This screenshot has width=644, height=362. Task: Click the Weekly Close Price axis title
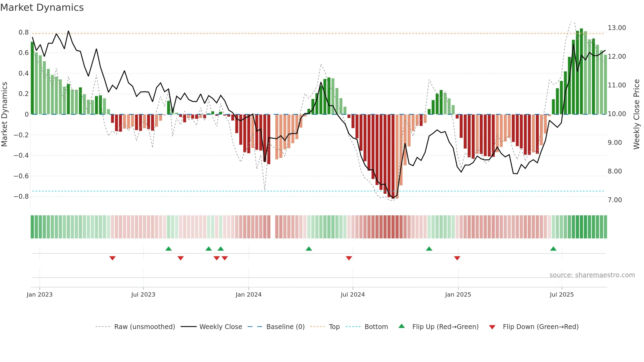coord(636,114)
